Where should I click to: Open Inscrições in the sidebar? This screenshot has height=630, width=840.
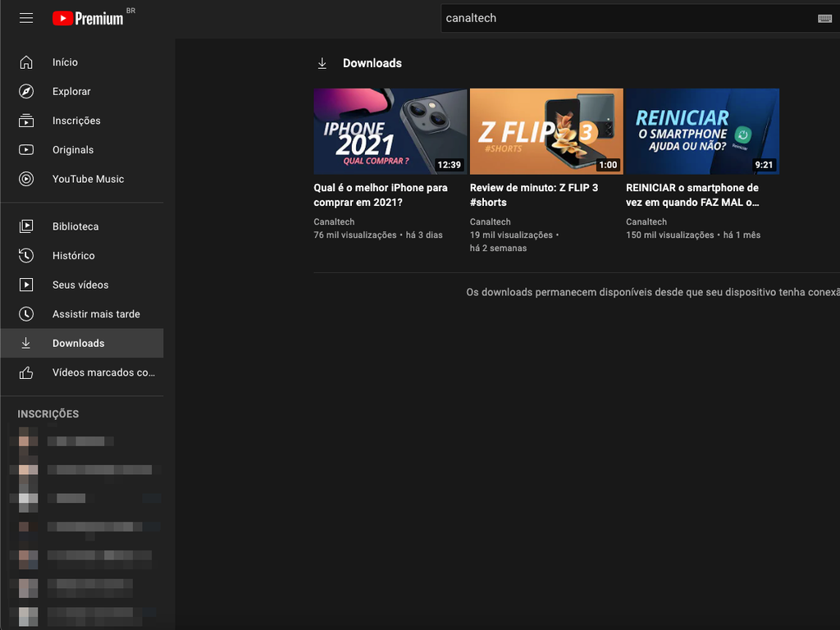(x=82, y=121)
